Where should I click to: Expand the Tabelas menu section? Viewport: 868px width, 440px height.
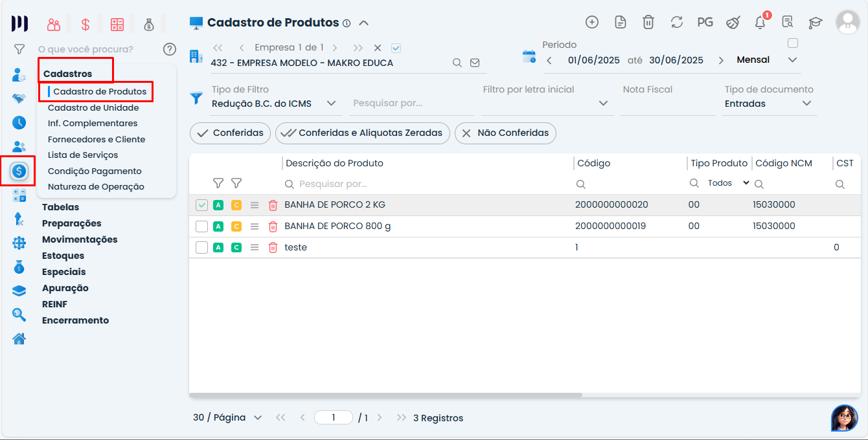click(61, 208)
